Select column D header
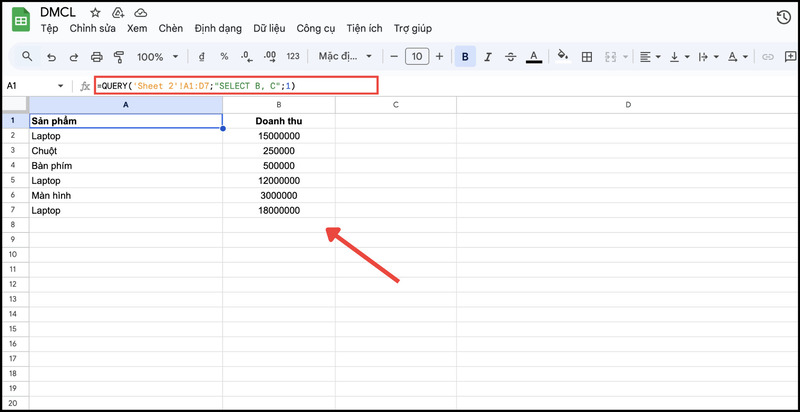The width and height of the screenshot is (800, 412). click(628, 105)
